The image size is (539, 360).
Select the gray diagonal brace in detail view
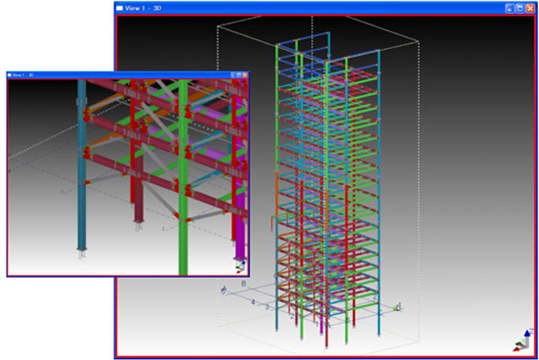[160, 199]
